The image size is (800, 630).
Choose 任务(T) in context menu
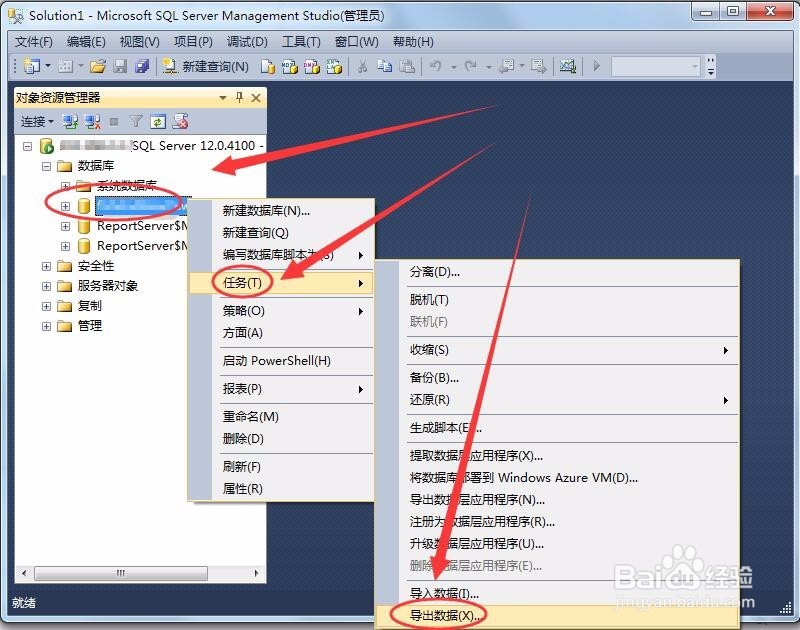(282, 283)
